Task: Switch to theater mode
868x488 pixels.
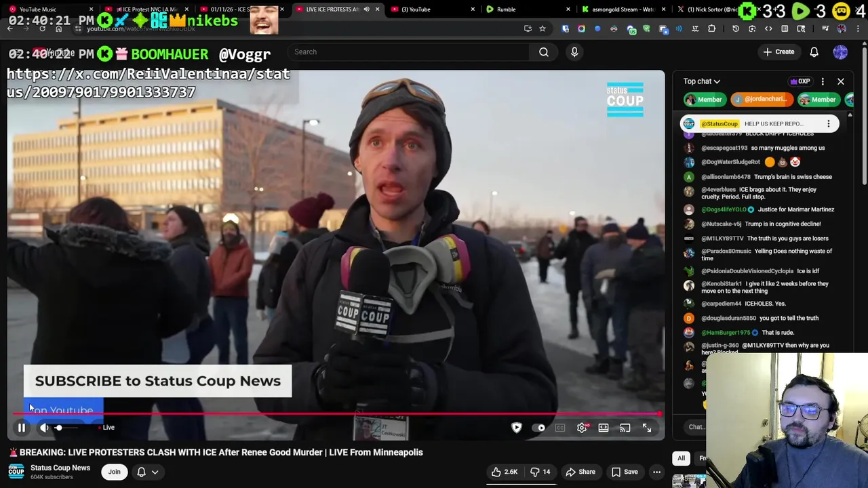Action: click(x=604, y=428)
